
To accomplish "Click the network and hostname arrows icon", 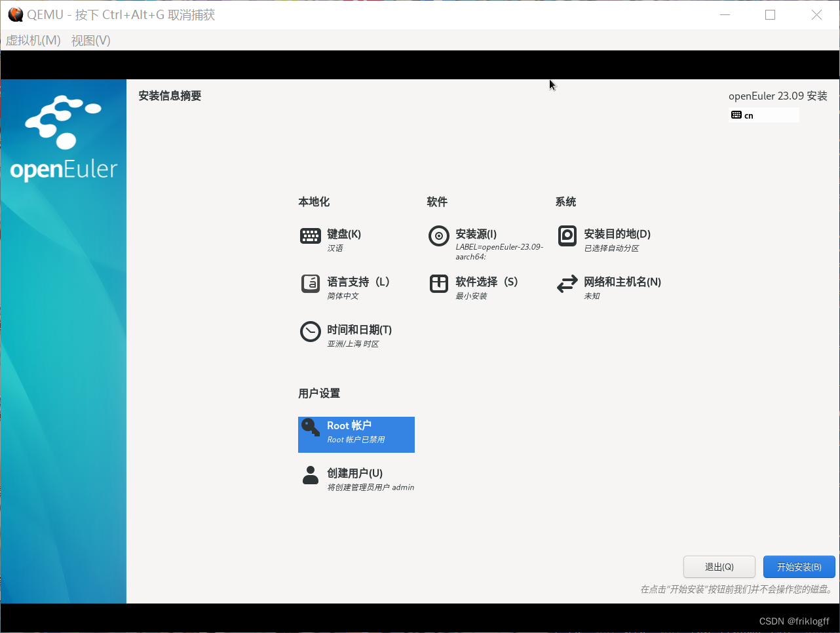I will click(x=567, y=284).
